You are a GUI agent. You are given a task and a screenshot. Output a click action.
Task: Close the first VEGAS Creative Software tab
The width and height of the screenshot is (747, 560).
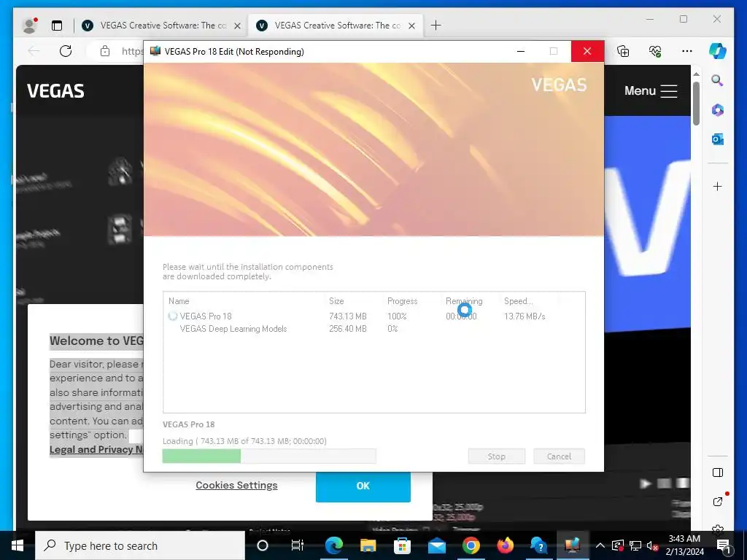coord(237,26)
